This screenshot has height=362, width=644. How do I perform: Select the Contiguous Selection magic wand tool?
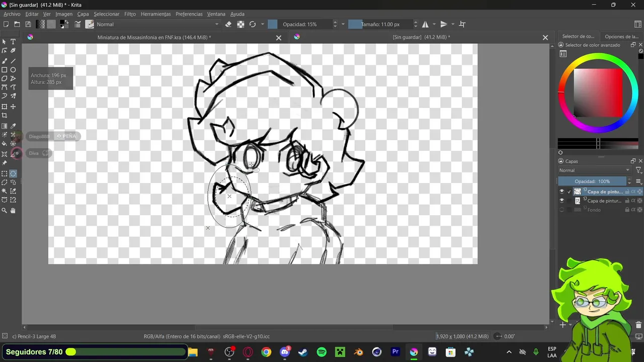[x=5, y=191]
